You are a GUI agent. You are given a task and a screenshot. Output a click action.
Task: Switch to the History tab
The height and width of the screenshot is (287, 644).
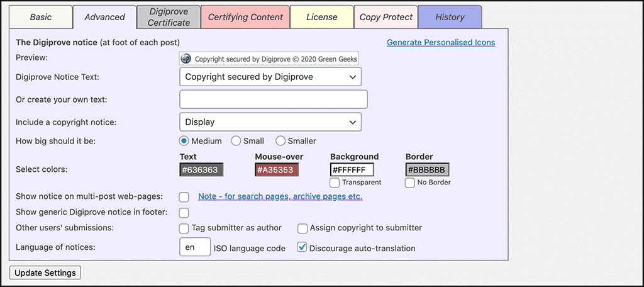click(450, 17)
